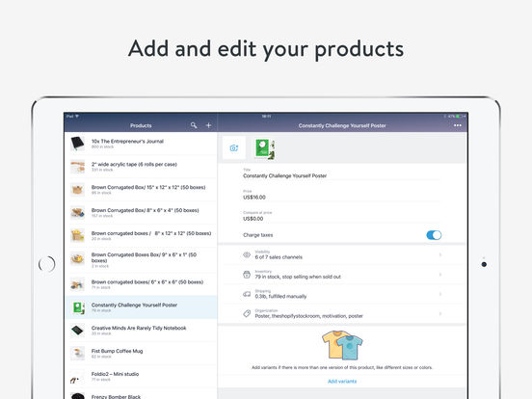The width and height of the screenshot is (532, 399).
Task: Select Brown Corrugated Box 8" x 6" x 4"
Action: [141, 213]
